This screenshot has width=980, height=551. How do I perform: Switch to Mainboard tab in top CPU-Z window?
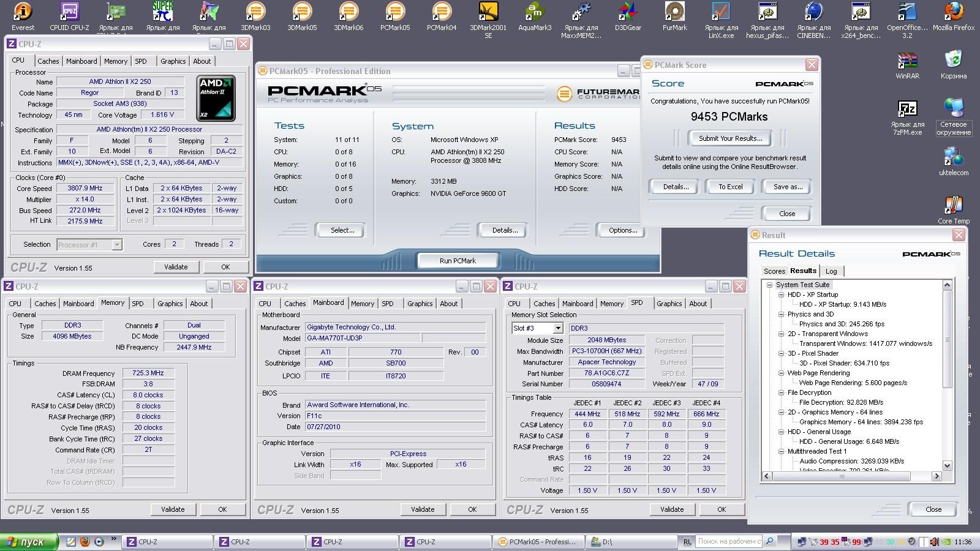81,61
